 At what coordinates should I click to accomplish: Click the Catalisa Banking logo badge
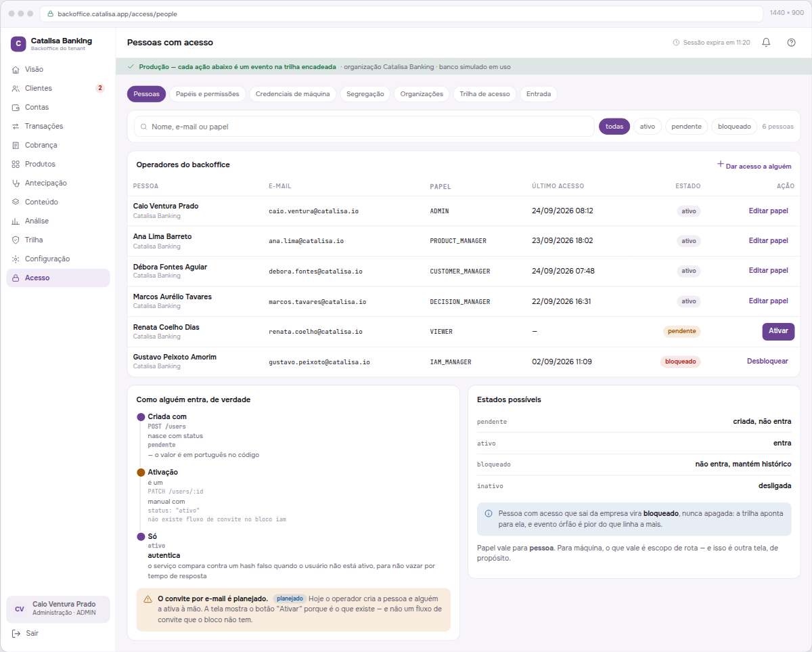pos(18,44)
